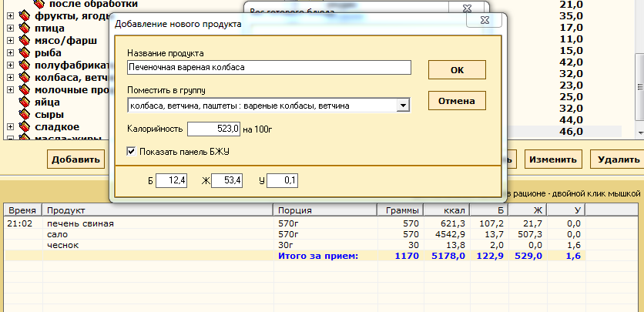Click the fat 'Ж' input field
Viewport: 644px width, 312px height.
(226, 180)
